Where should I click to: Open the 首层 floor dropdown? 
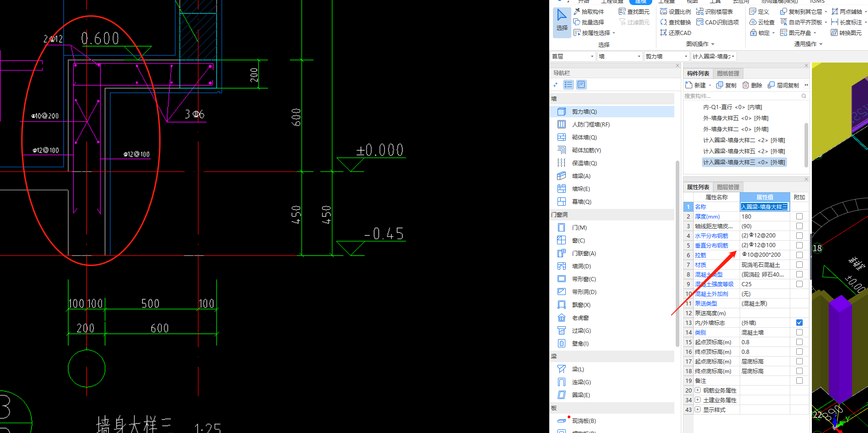pos(573,56)
